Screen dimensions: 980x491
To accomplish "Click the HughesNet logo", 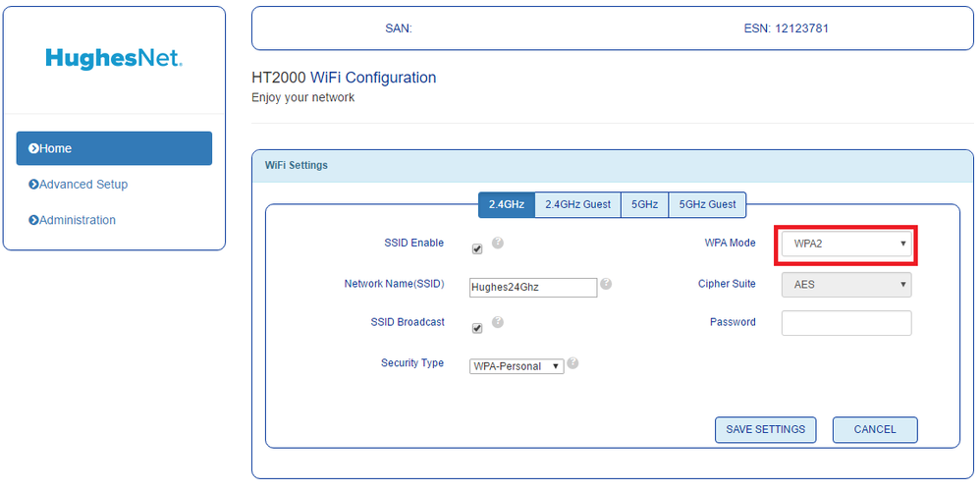I will click(x=114, y=59).
